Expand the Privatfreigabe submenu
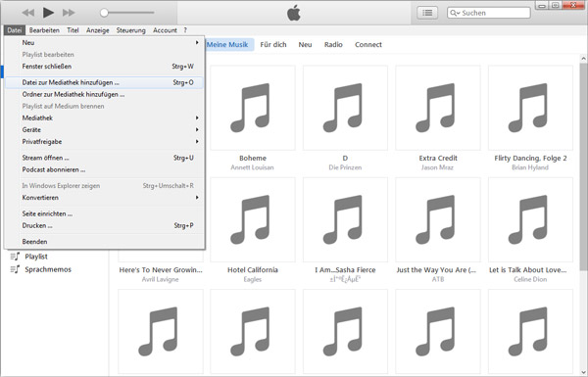Viewport: 588px width, 377px height. point(105,142)
